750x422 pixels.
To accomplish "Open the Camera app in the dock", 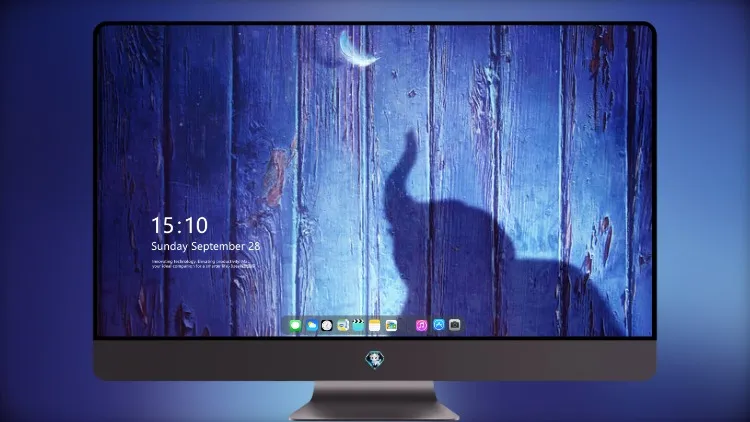I will point(455,325).
